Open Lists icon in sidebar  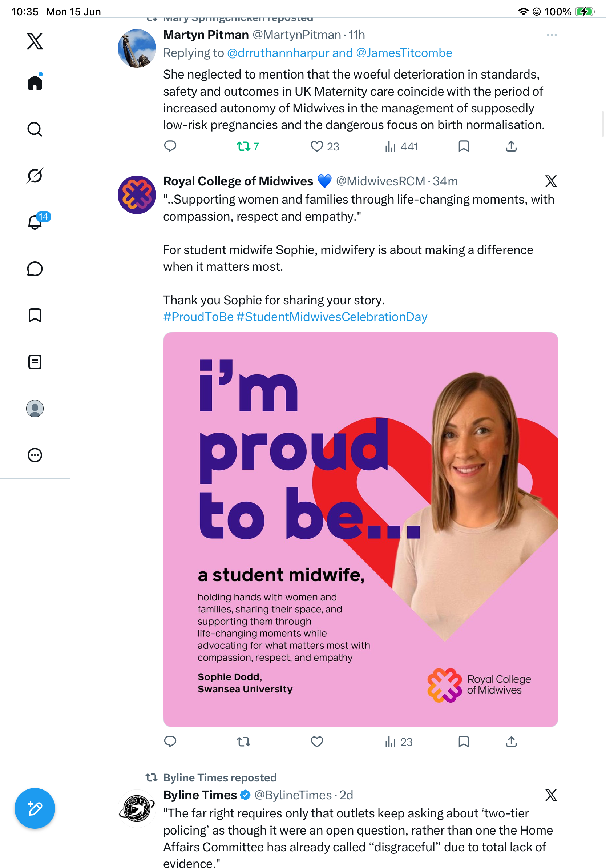pos(35,362)
